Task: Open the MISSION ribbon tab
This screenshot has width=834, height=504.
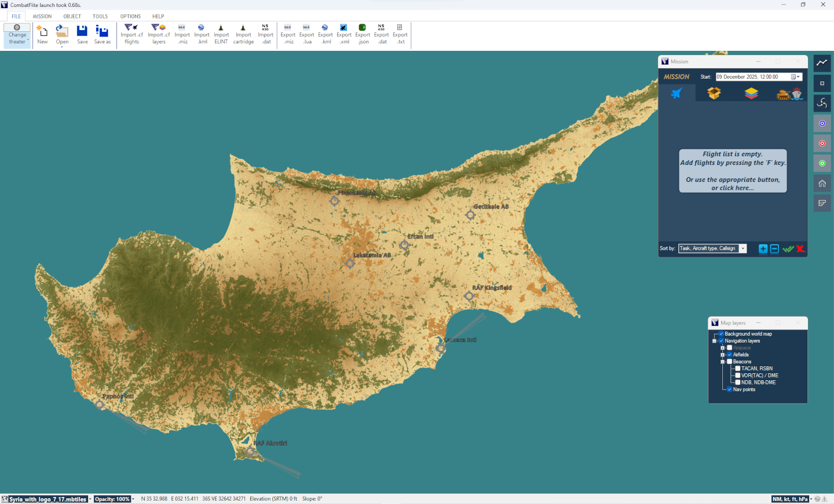Action: pyautogui.click(x=42, y=16)
